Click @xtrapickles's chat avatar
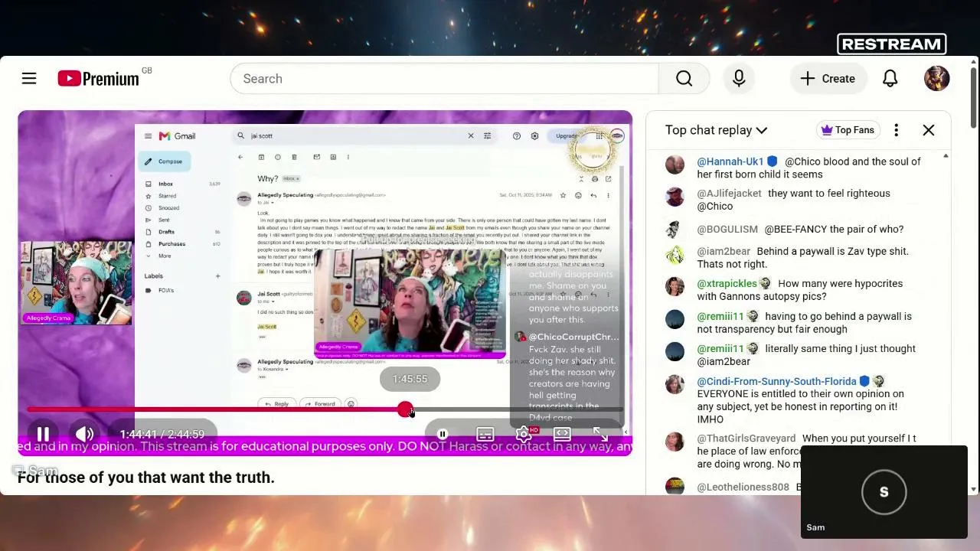 tap(675, 287)
